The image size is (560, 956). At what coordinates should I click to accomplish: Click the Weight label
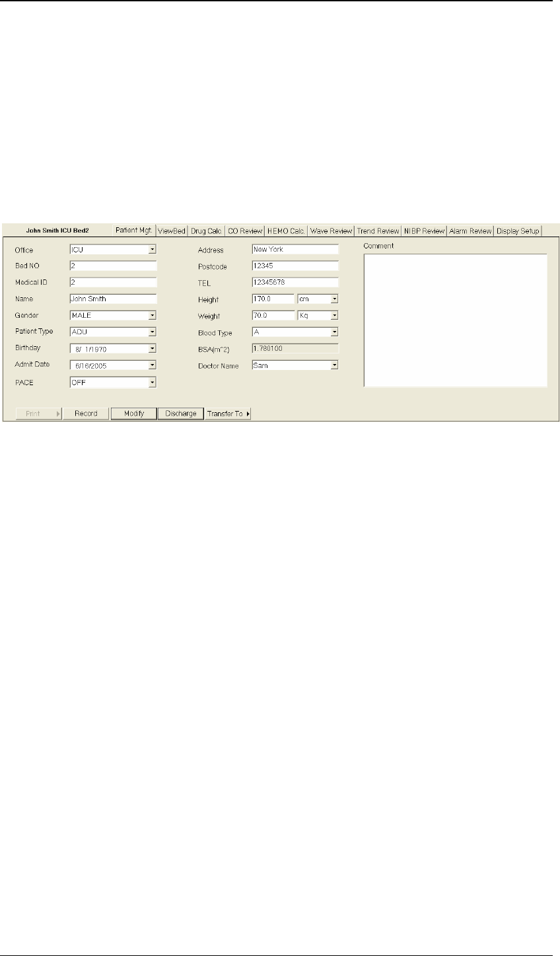pyautogui.click(x=209, y=316)
